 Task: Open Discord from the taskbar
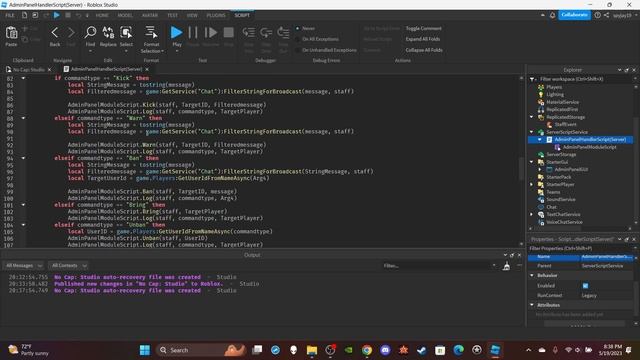tap(385, 350)
